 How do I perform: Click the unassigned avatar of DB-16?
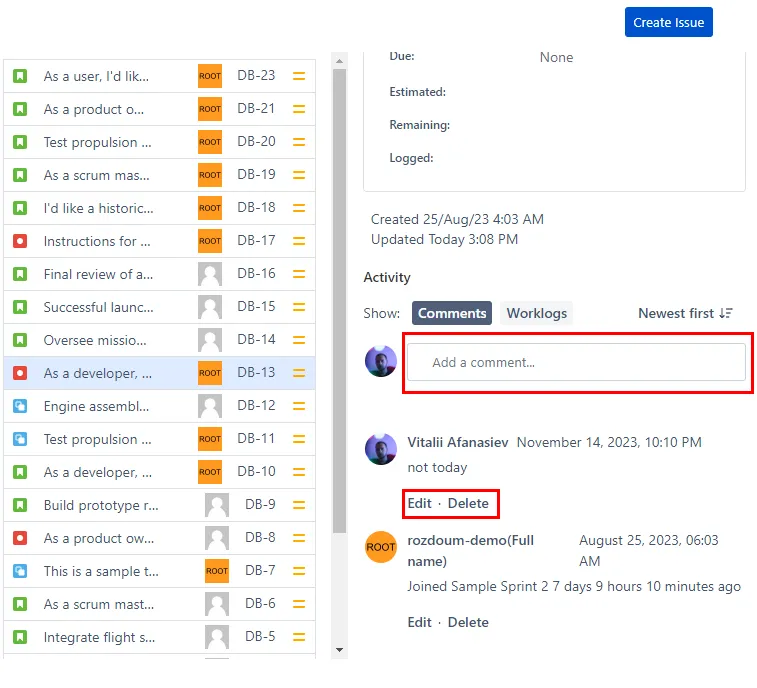pyautogui.click(x=210, y=274)
